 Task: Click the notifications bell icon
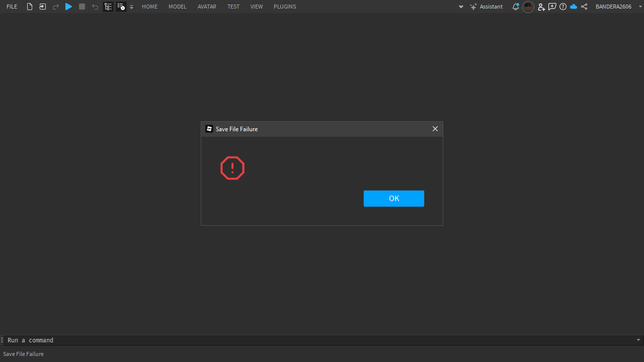(x=515, y=7)
